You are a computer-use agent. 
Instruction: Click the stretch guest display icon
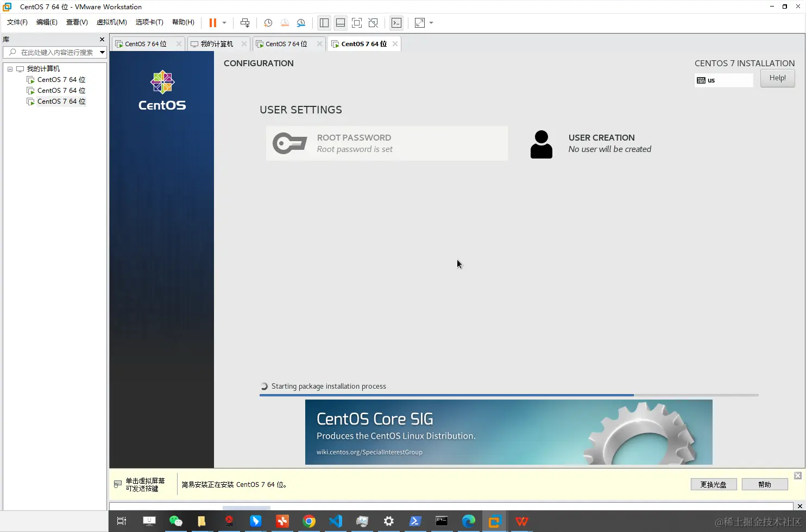[x=420, y=23]
